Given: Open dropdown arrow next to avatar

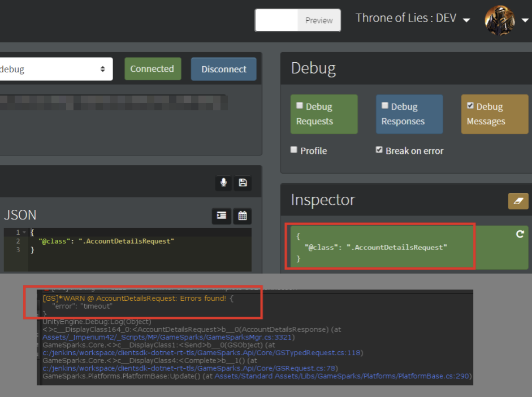Looking at the screenshot, I should pyautogui.click(x=525, y=20).
